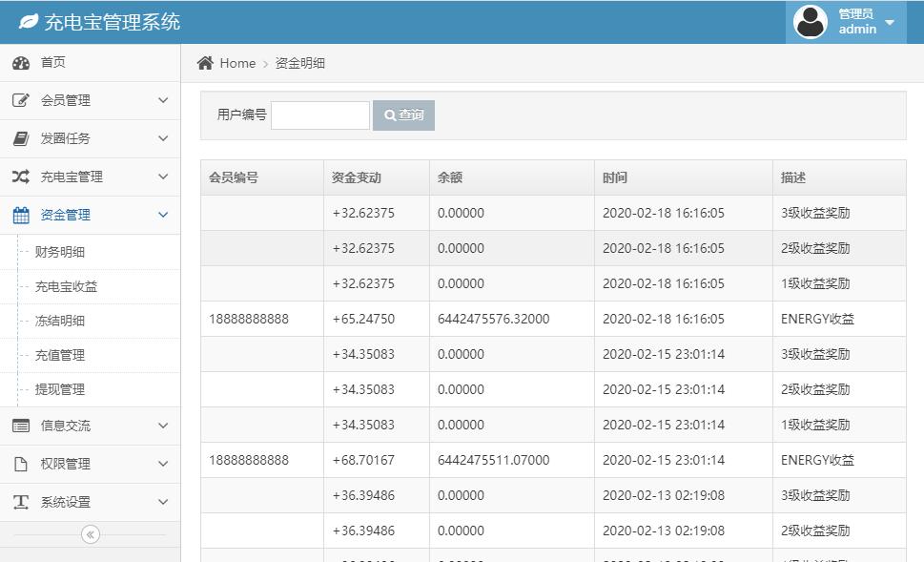Click the Home house icon in breadcrumb
924x562 pixels.
tap(205, 63)
